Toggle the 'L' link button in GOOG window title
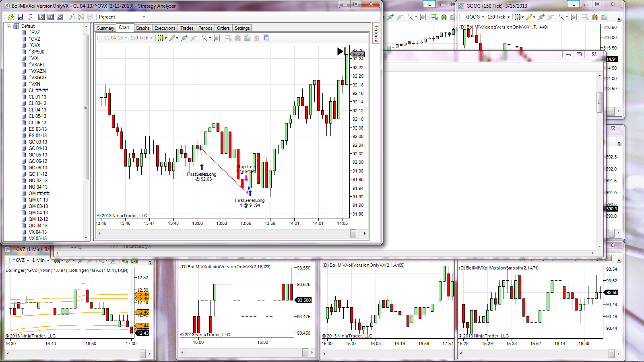The height and width of the screenshot is (362, 644). tap(573, 4)
